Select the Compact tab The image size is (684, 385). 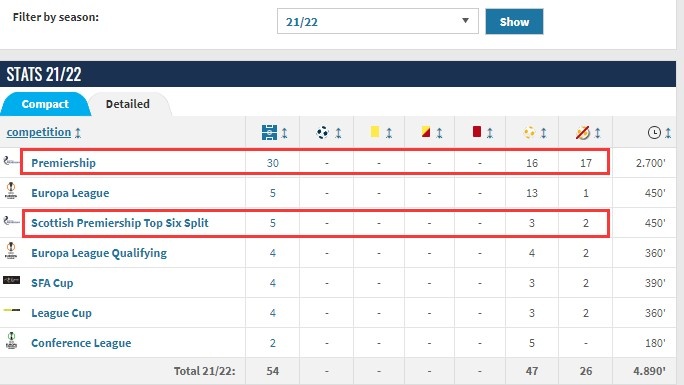(45, 104)
